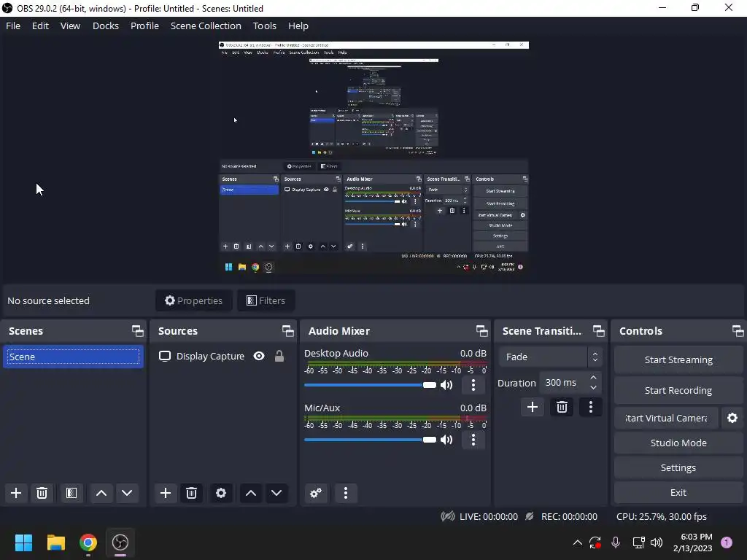Image resolution: width=747 pixels, height=560 pixels.
Task: Open Virtual Camera settings gear
Action: tap(732, 418)
